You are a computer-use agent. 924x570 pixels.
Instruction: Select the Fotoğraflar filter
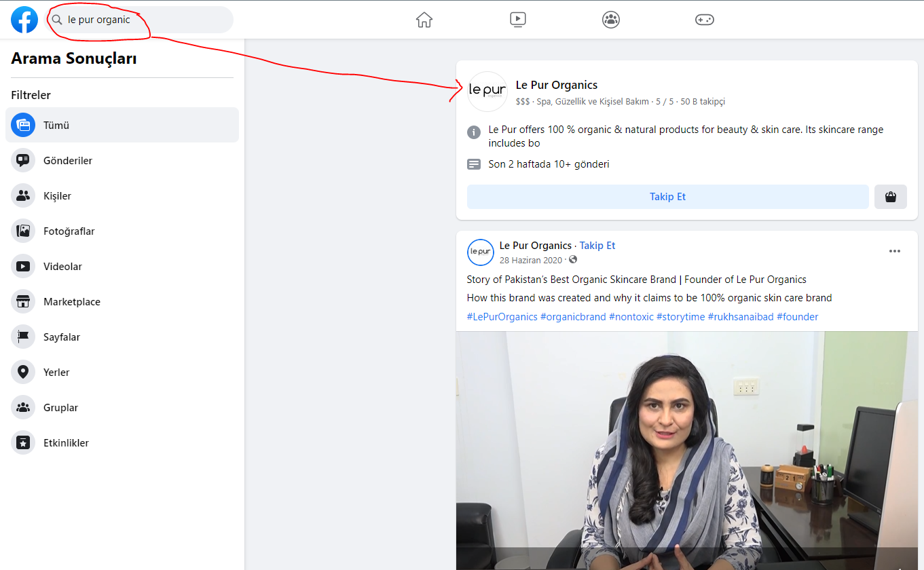[122, 231]
